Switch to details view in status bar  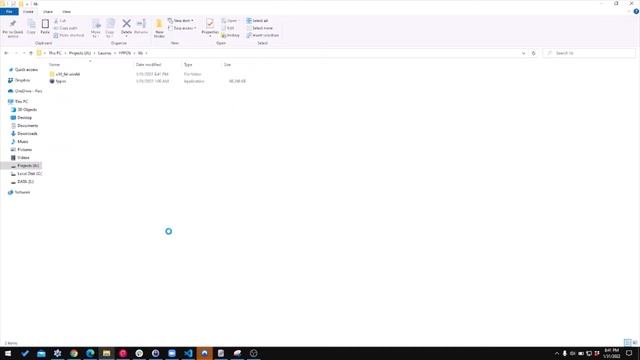point(627,342)
